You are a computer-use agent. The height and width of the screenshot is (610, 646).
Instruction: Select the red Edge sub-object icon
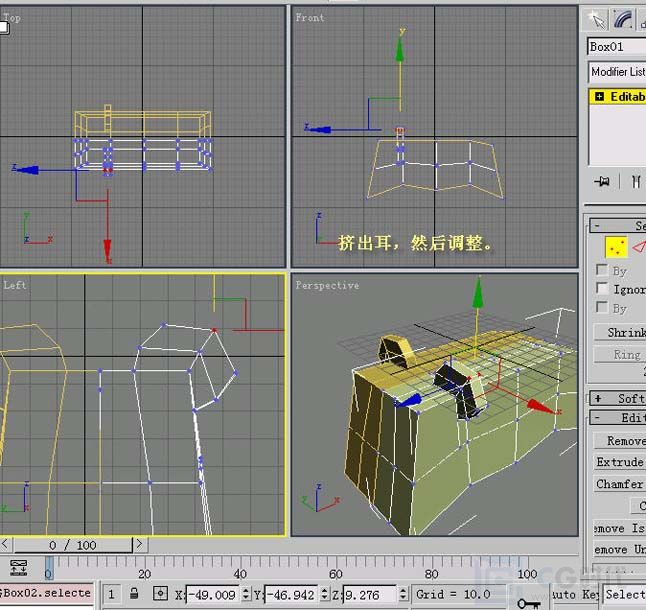(639, 247)
